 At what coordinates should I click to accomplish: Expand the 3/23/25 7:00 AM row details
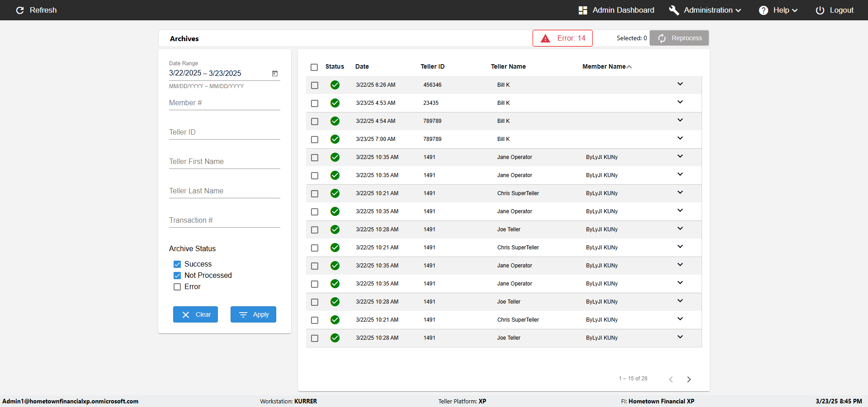[680, 138]
